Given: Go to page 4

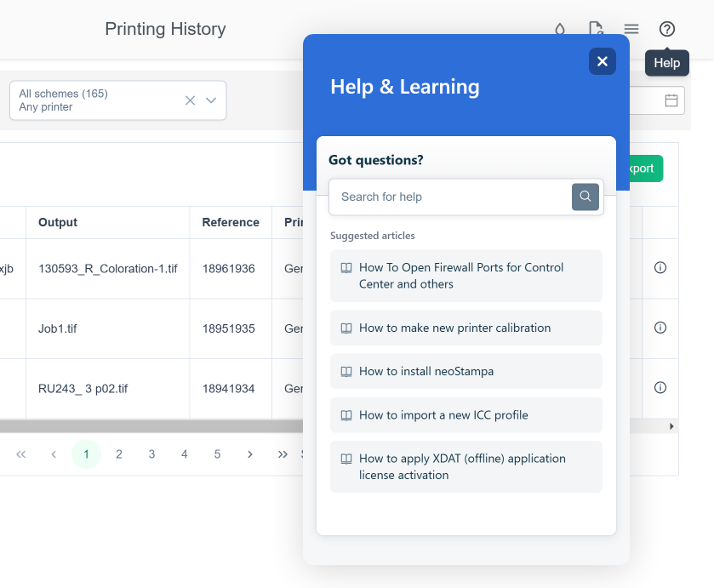Looking at the screenshot, I should click(185, 454).
